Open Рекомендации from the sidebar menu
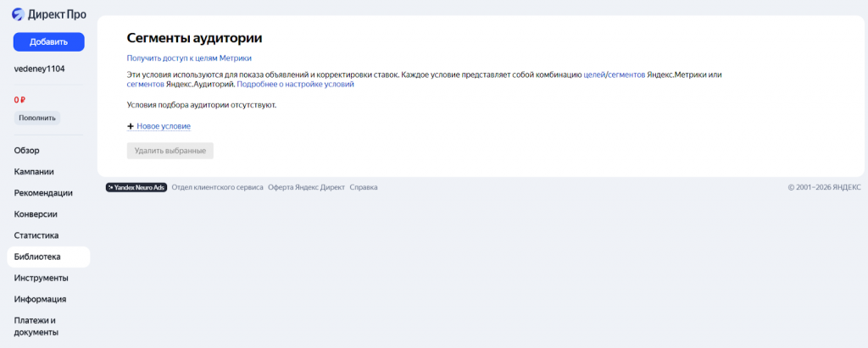Image resolution: width=868 pixels, height=348 pixels. coord(43,193)
